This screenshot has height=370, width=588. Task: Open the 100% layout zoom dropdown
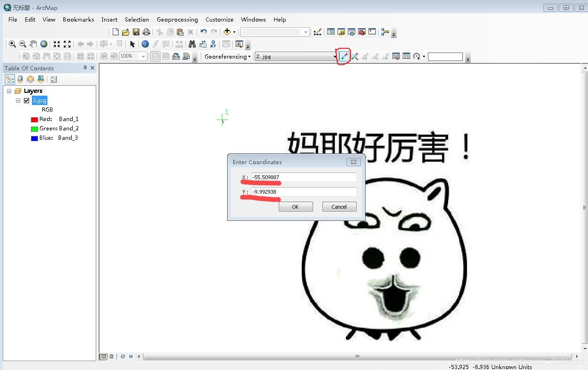tap(144, 56)
